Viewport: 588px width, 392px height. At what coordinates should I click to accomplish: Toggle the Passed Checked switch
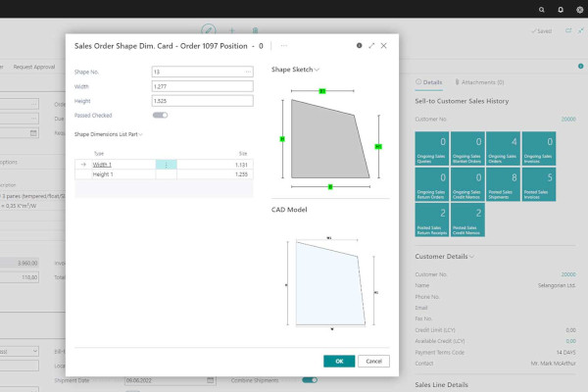pyautogui.click(x=160, y=116)
